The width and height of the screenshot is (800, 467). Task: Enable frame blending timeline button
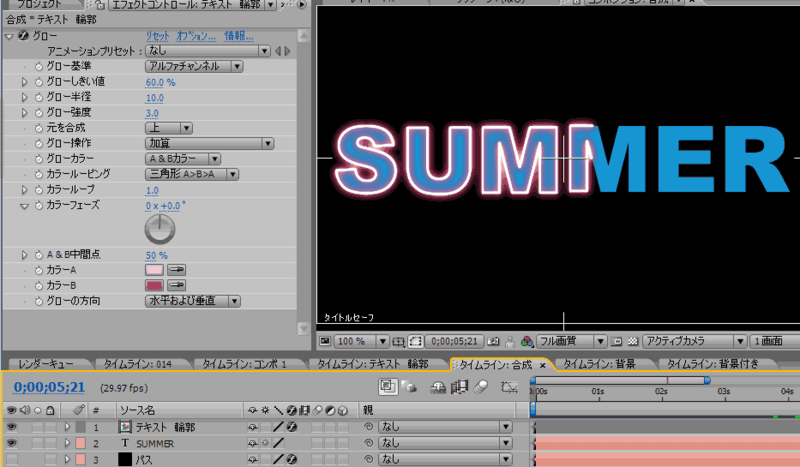459,387
